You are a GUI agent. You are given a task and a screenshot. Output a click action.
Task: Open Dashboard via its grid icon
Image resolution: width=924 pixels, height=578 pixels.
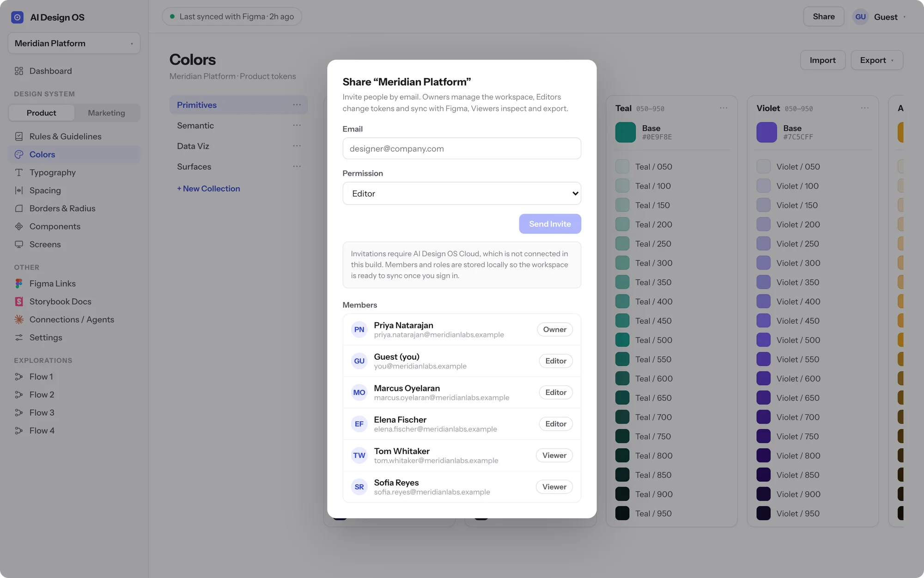pos(19,71)
